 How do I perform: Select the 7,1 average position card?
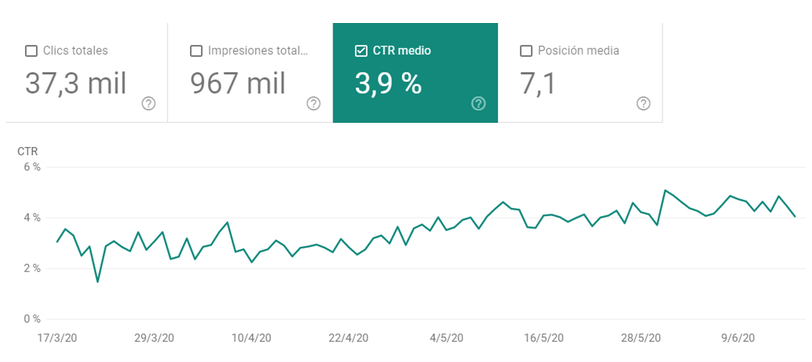click(x=580, y=73)
